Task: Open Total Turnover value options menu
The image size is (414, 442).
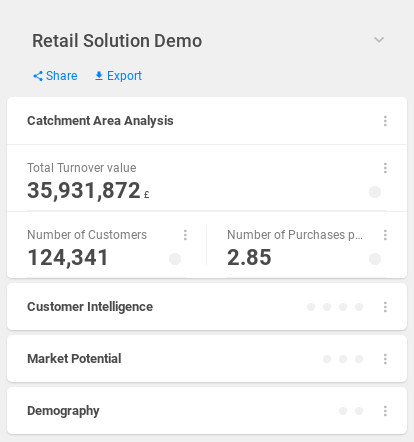Action: point(385,168)
